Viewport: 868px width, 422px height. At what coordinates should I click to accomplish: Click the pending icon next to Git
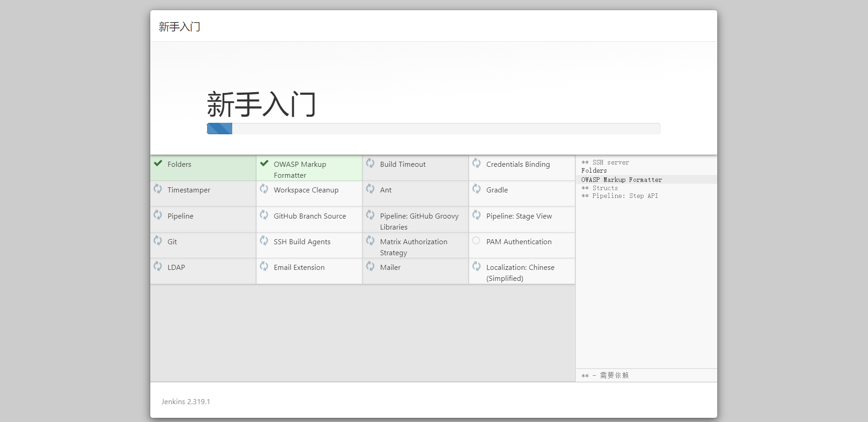(x=158, y=240)
